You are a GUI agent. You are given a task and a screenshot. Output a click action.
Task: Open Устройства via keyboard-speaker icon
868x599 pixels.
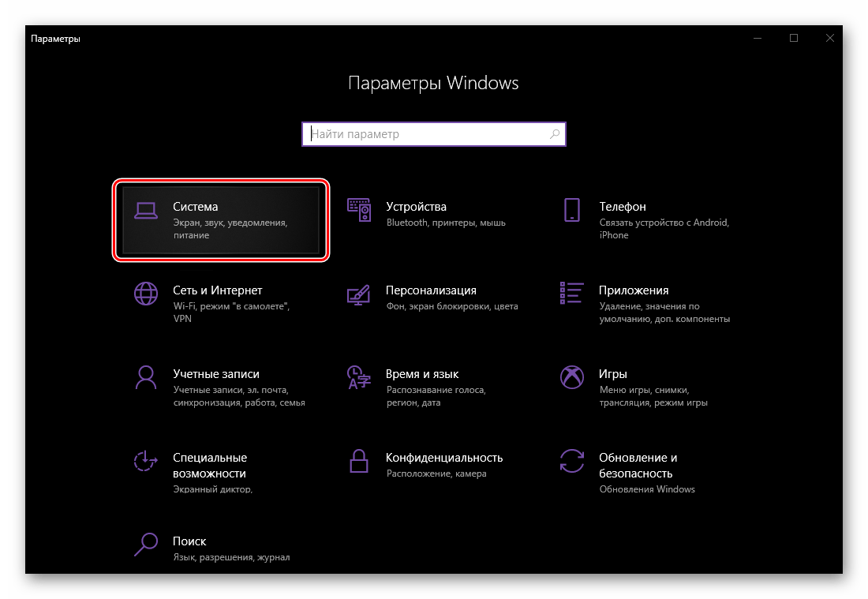point(359,210)
